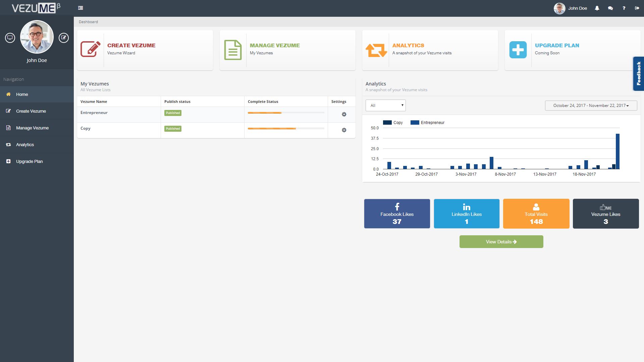This screenshot has width=644, height=362.
Task: Click the logout icon in top bar
Action: (x=637, y=8)
